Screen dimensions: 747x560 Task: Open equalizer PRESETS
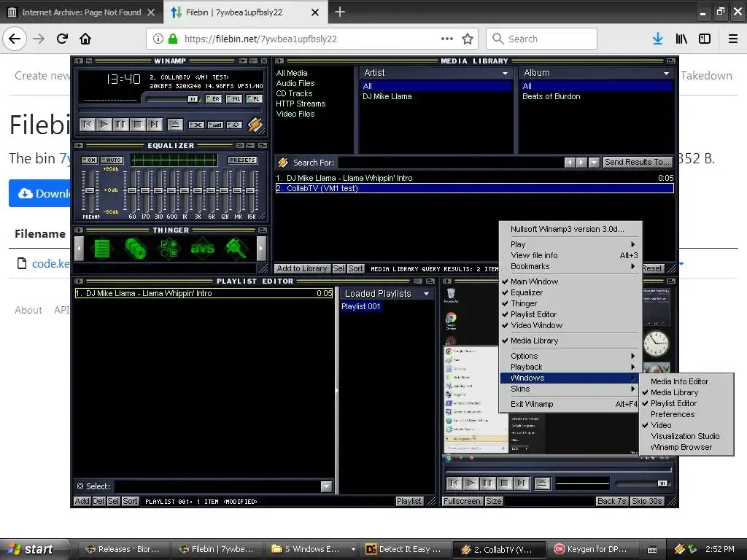click(242, 160)
